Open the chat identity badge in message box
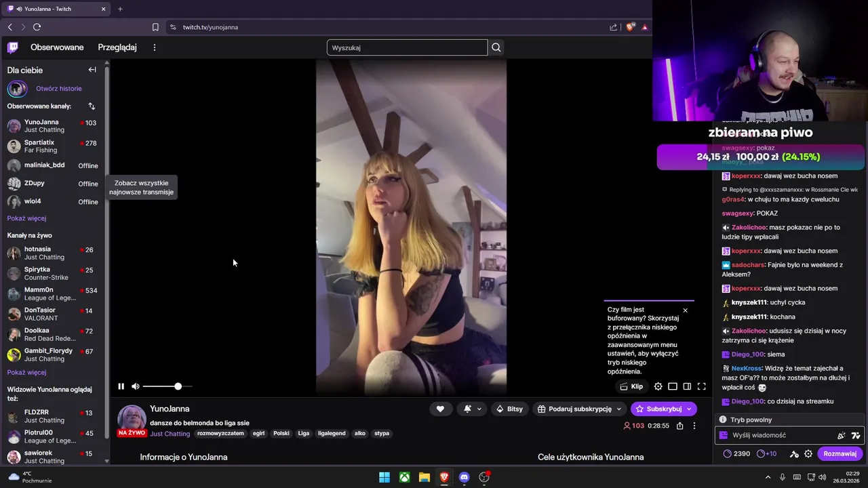 click(724, 435)
